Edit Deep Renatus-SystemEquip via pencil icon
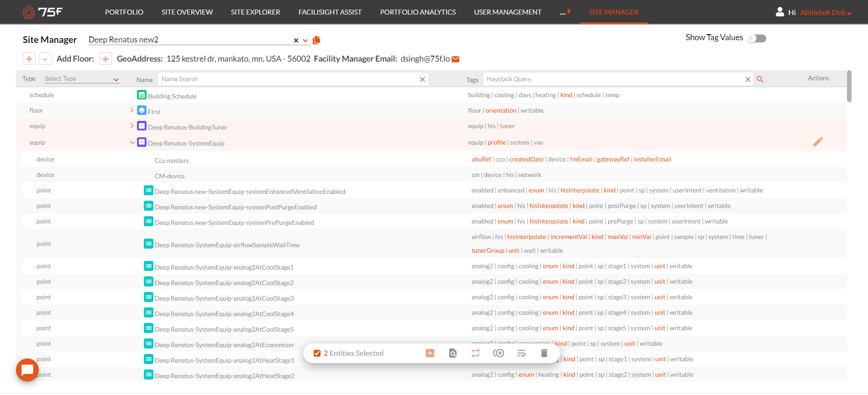This screenshot has height=395, width=868. click(x=818, y=142)
